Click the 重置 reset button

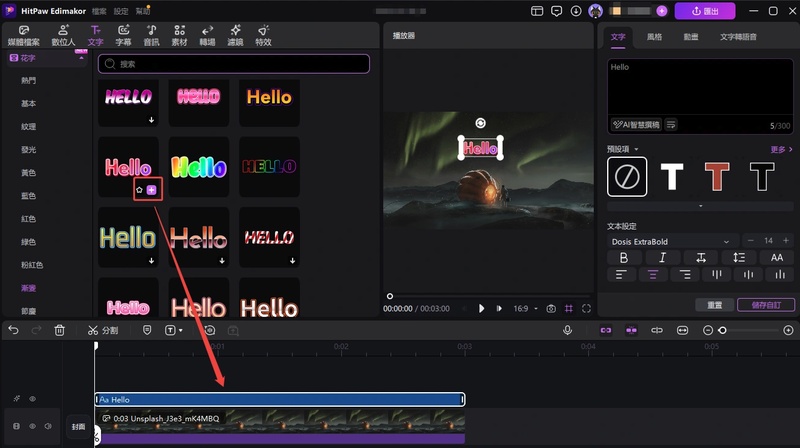(714, 305)
